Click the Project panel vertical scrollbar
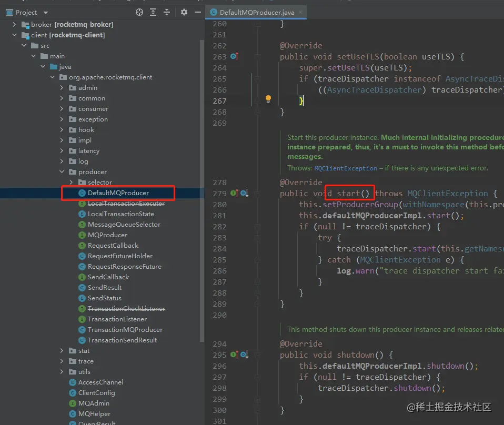 click(x=202, y=190)
